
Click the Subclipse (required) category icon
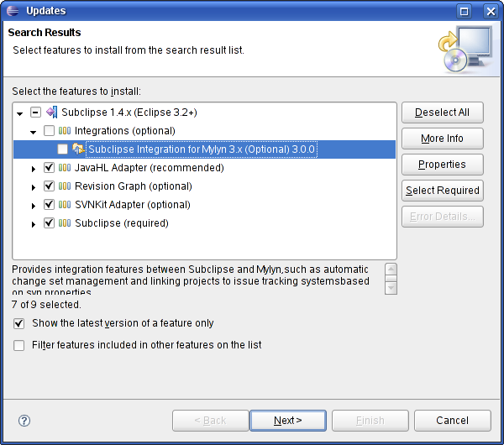(x=65, y=223)
